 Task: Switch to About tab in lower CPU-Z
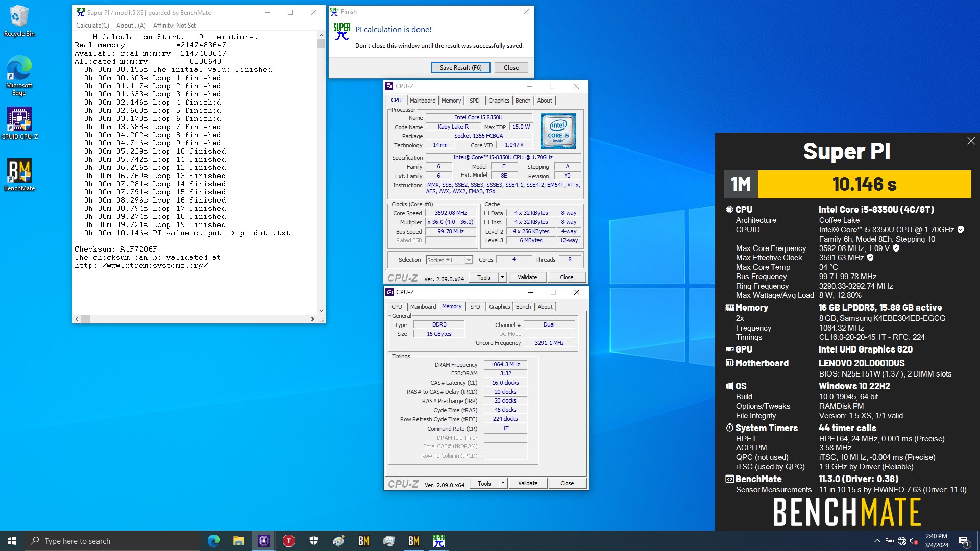(x=545, y=307)
